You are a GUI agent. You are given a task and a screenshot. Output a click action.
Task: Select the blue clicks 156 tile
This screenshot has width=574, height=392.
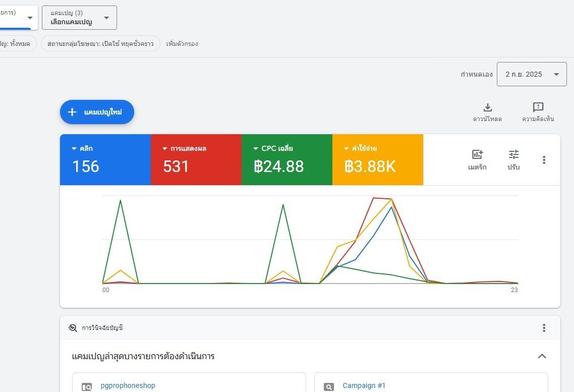pyautogui.click(x=105, y=159)
